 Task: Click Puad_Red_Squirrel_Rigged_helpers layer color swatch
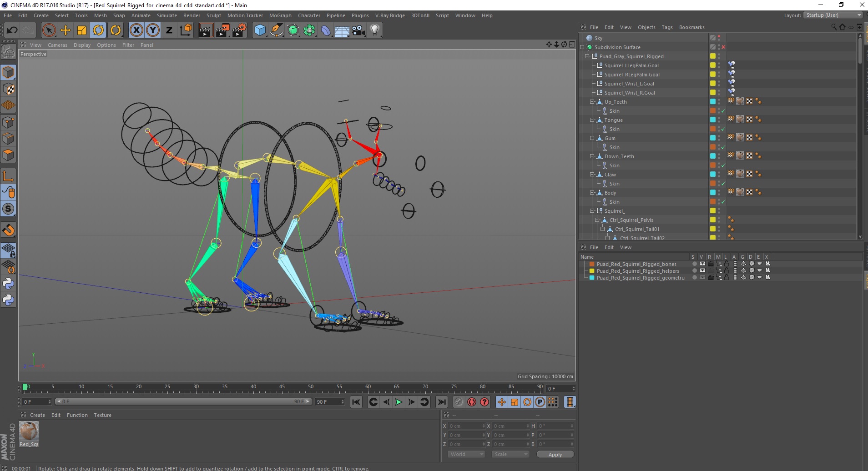(592, 271)
